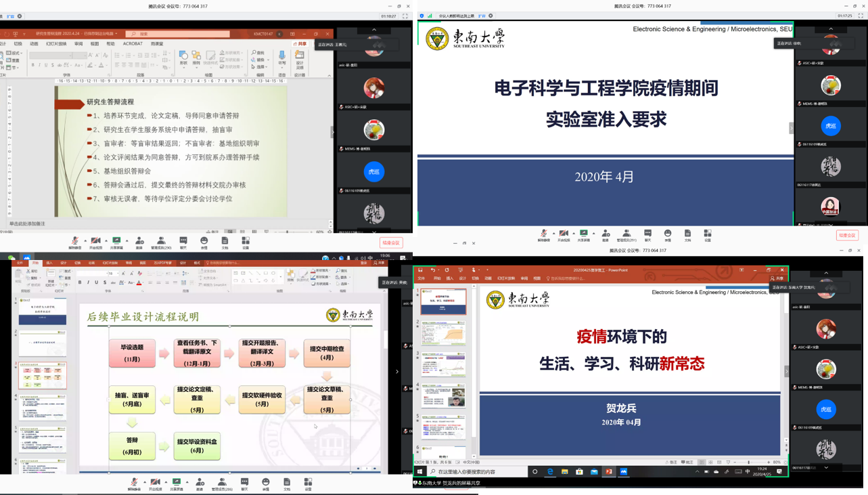Viewport: 868px width, 495px height.
Task: Adjust zoom slider in bottom-right PowerPoint status bar
Action: click(x=749, y=462)
